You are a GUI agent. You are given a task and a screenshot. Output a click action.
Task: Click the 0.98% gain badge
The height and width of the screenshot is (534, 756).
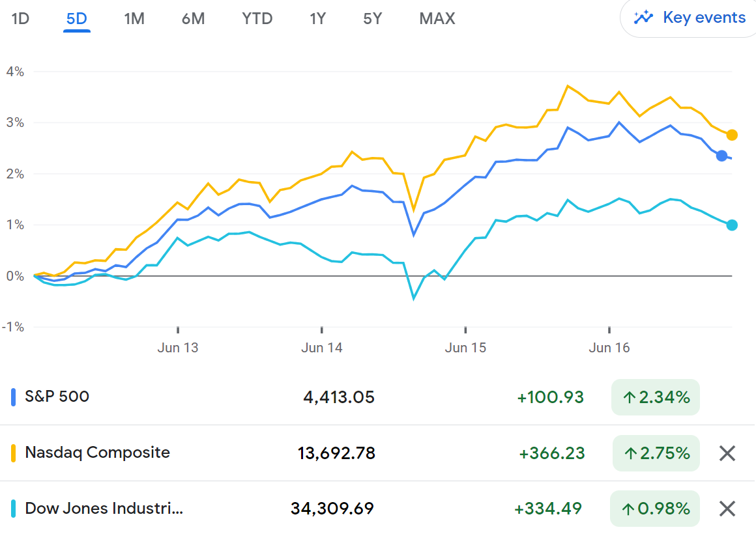coord(655,509)
